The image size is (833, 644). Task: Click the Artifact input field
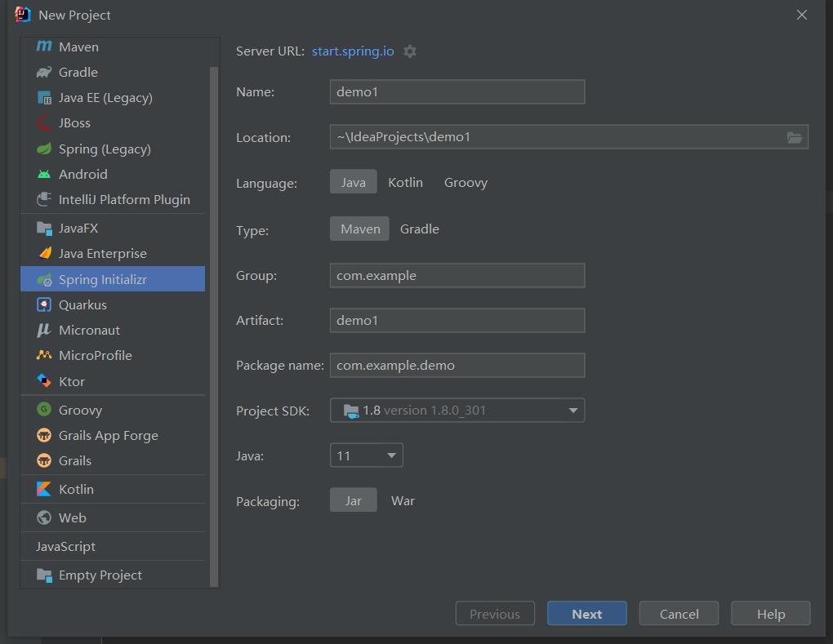tap(457, 320)
